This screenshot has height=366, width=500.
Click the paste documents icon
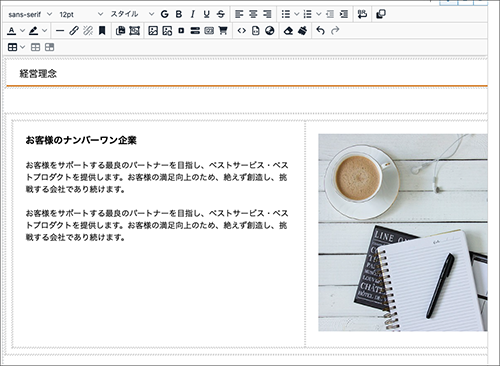point(120,31)
